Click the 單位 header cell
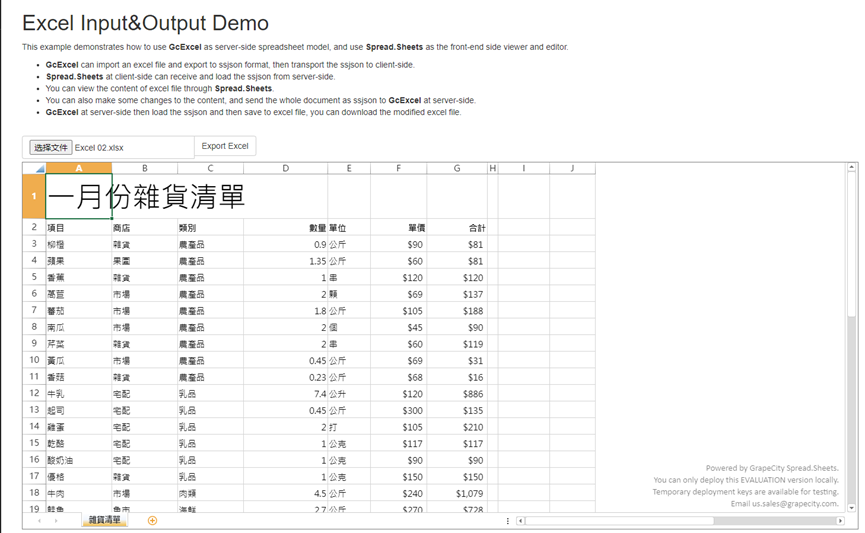Screen dimensions: 865x533 [349, 227]
